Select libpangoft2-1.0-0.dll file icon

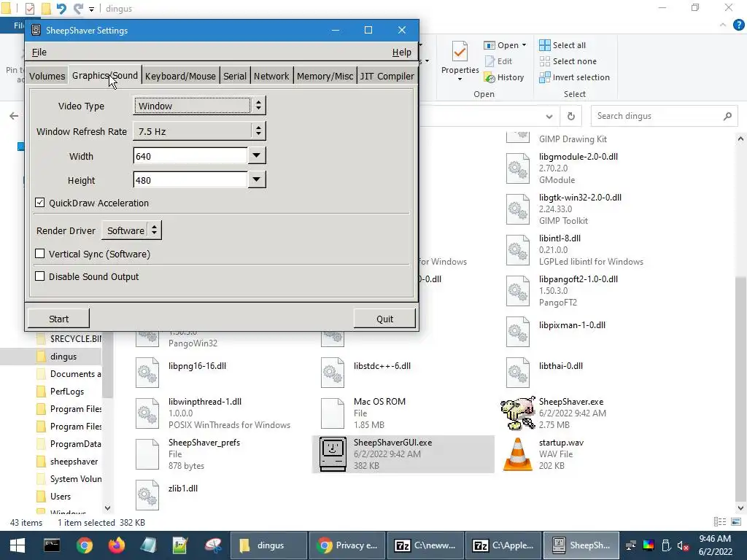click(x=518, y=291)
